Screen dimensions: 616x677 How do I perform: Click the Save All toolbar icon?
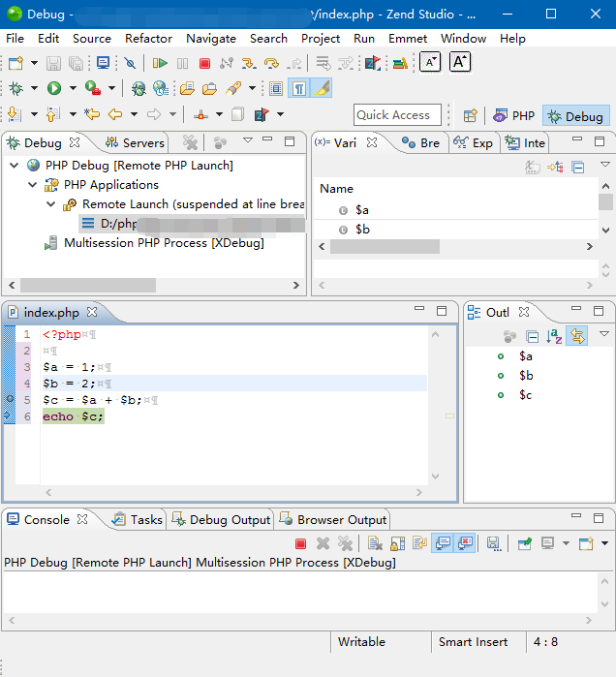76,64
